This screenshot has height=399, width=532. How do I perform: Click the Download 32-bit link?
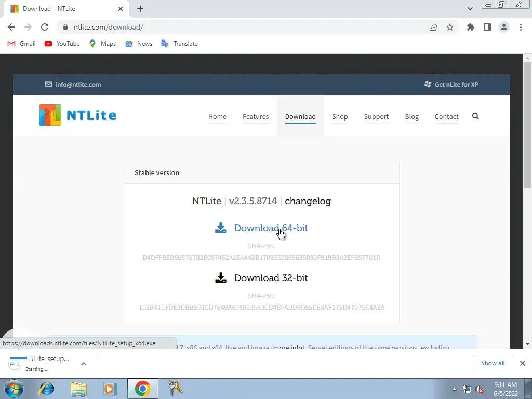(x=271, y=278)
